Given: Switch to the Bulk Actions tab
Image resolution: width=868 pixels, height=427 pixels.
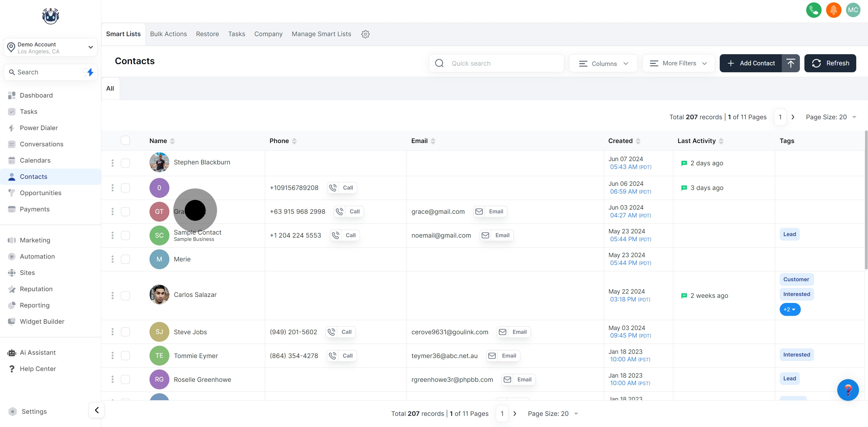Looking at the screenshot, I should pyautogui.click(x=168, y=34).
